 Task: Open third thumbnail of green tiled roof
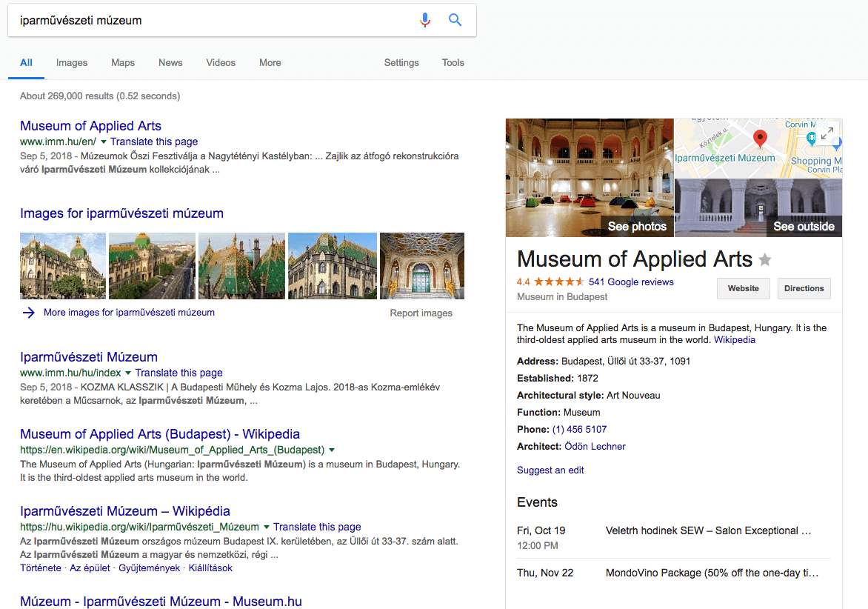(242, 266)
